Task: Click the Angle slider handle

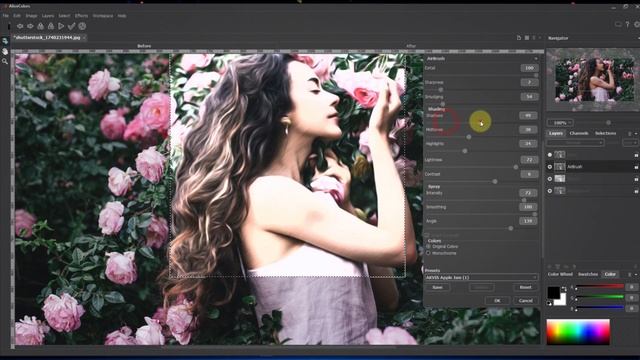Action: (x=511, y=229)
